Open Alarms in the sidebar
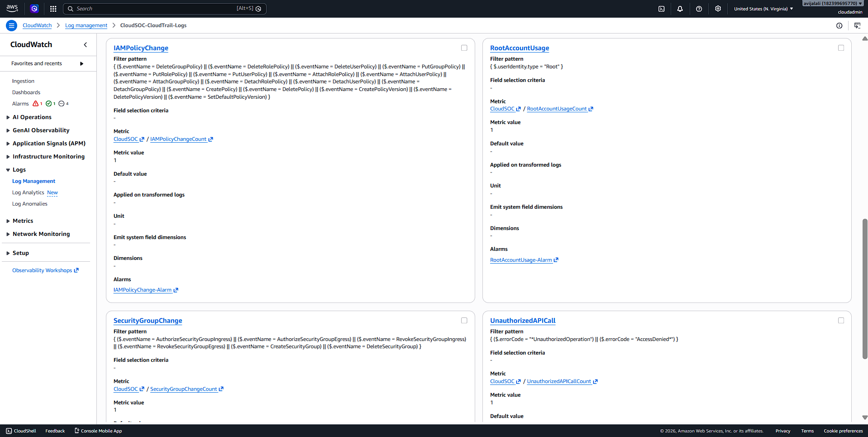This screenshot has width=868, height=437. tap(20, 104)
